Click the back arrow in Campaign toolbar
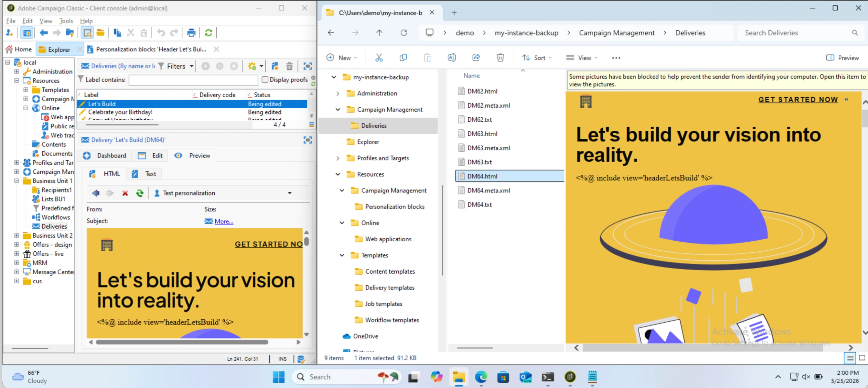The height and width of the screenshot is (388, 868). coord(43,33)
